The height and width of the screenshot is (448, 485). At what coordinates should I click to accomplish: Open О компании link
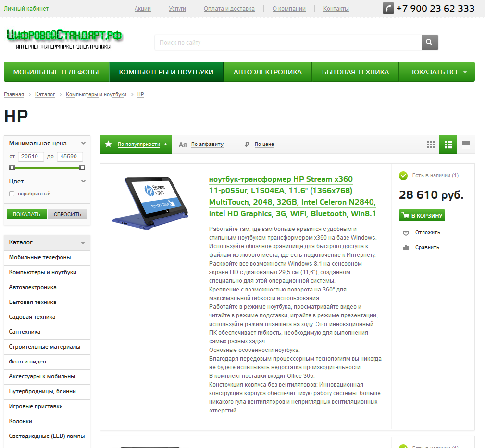pyautogui.click(x=289, y=9)
